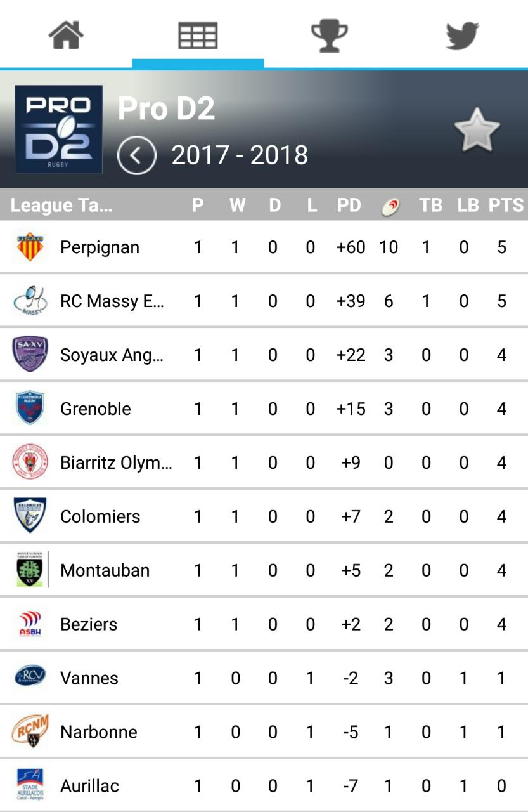Go to previous season with back chevron
Screen dimensions: 528x812
(136, 155)
